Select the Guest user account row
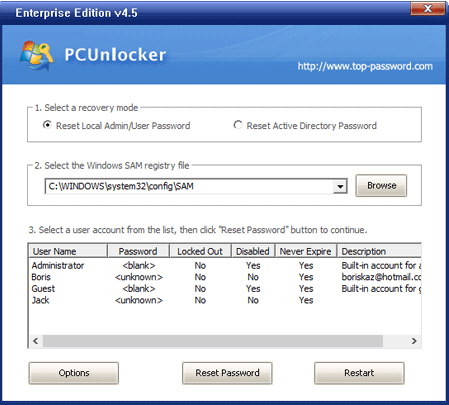Image resolution: width=449 pixels, height=405 pixels. click(225, 289)
